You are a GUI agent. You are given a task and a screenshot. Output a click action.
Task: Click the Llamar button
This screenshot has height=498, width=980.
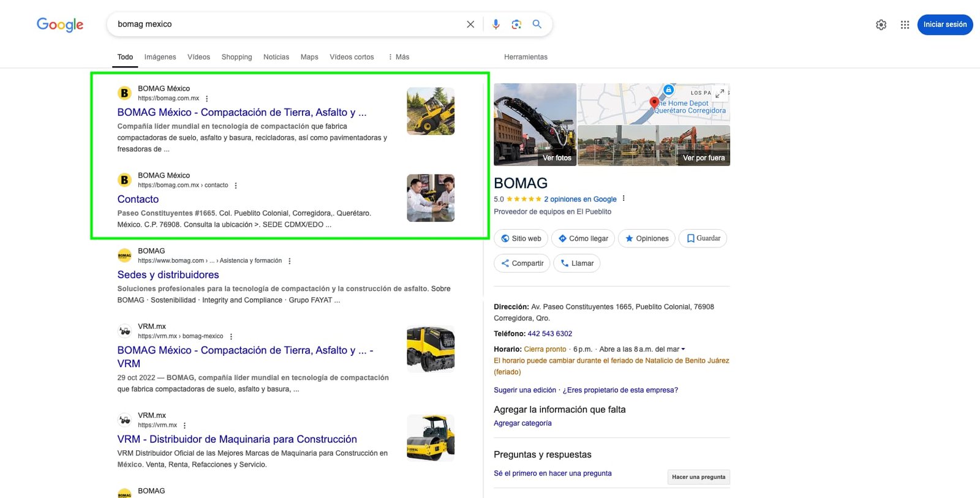[x=577, y=263]
